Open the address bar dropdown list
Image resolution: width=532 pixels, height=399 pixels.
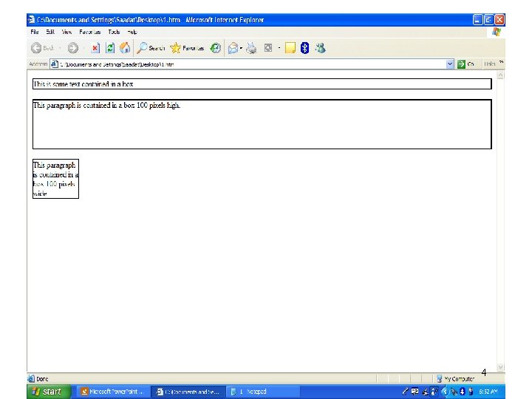tap(450, 64)
